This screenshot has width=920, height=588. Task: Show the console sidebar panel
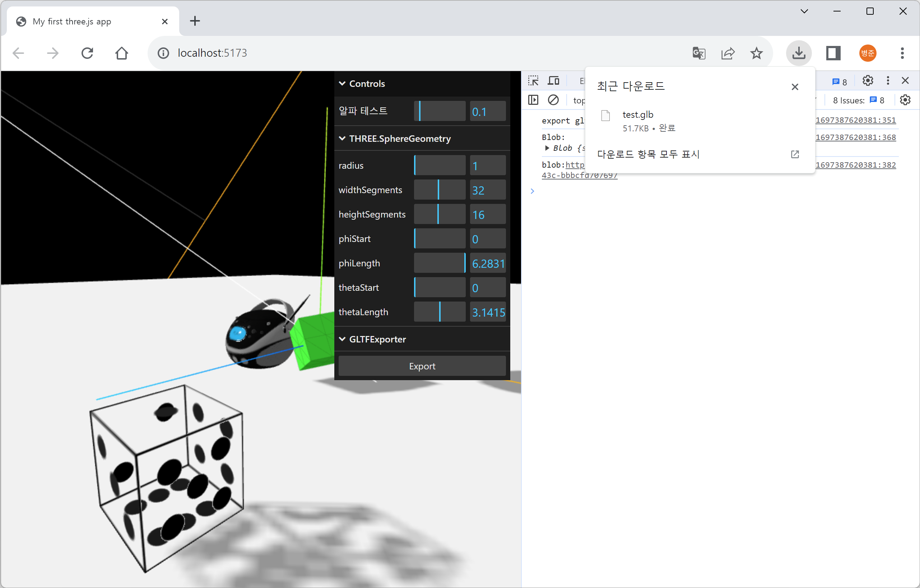pos(533,100)
